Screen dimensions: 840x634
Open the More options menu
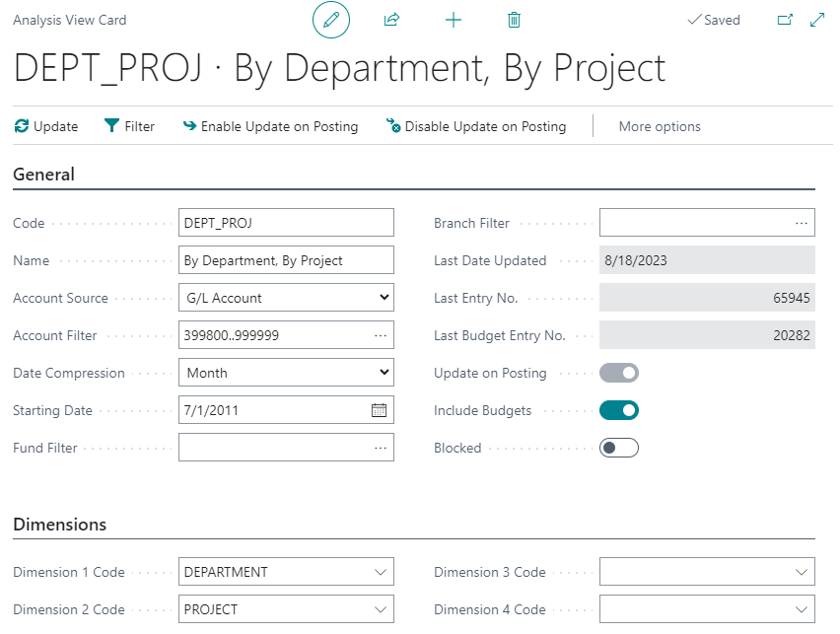pos(660,126)
